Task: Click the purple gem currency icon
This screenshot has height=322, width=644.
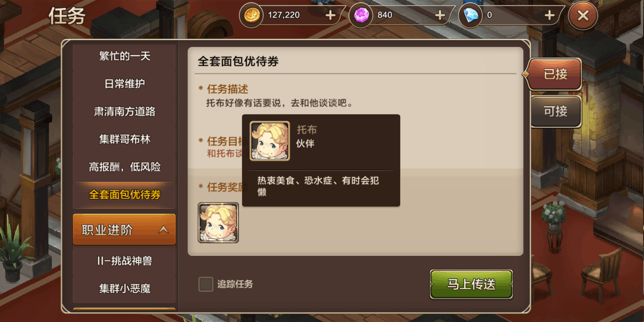Action: click(361, 16)
